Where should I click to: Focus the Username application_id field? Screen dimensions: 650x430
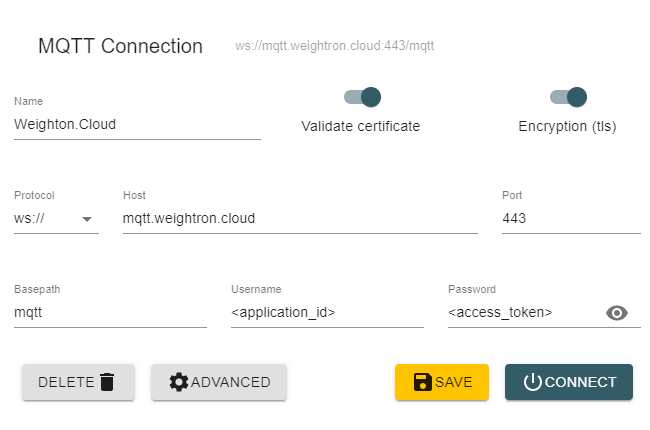327,313
